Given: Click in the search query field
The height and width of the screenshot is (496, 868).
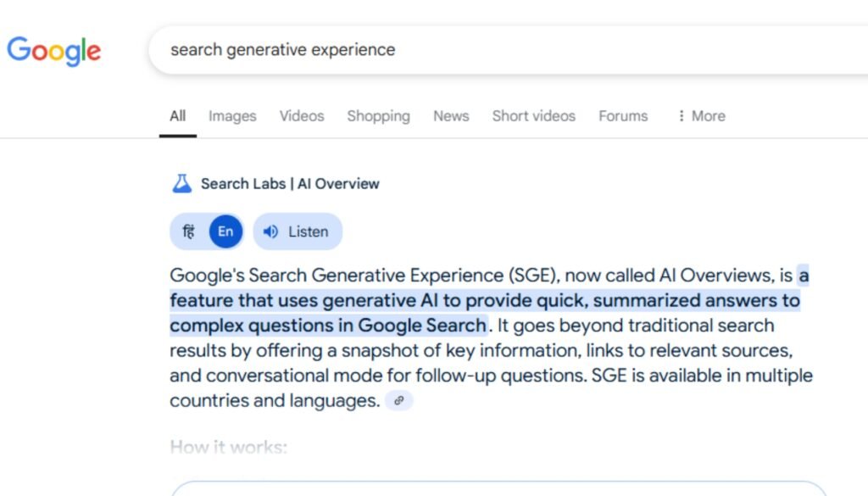Looking at the screenshot, I should click(x=508, y=50).
